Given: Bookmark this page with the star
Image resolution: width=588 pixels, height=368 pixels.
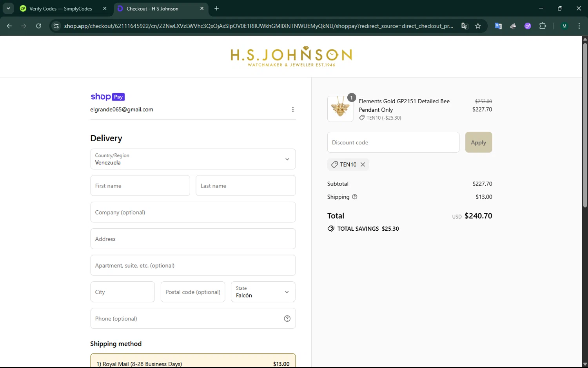Looking at the screenshot, I should pyautogui.click(x=478, y=26).
